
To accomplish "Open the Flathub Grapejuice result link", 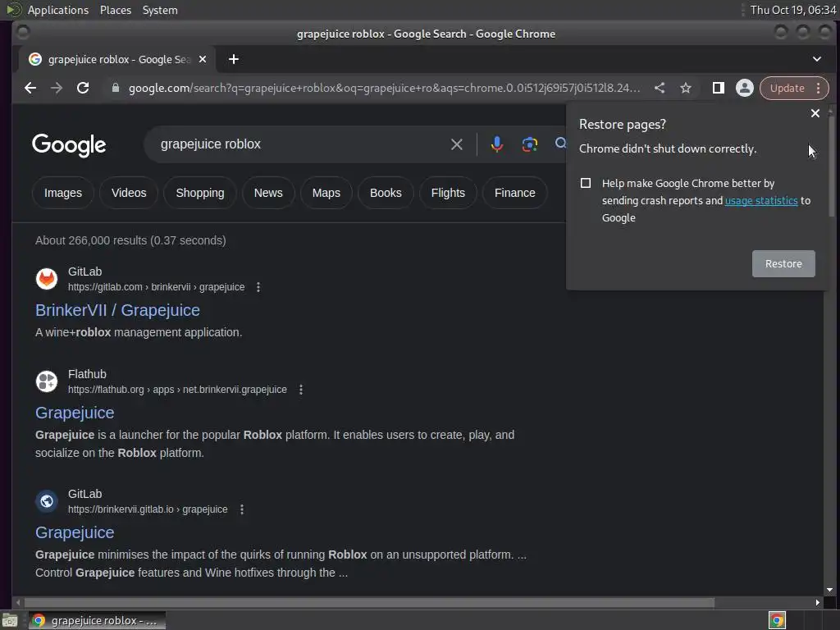I will (75, 413).
